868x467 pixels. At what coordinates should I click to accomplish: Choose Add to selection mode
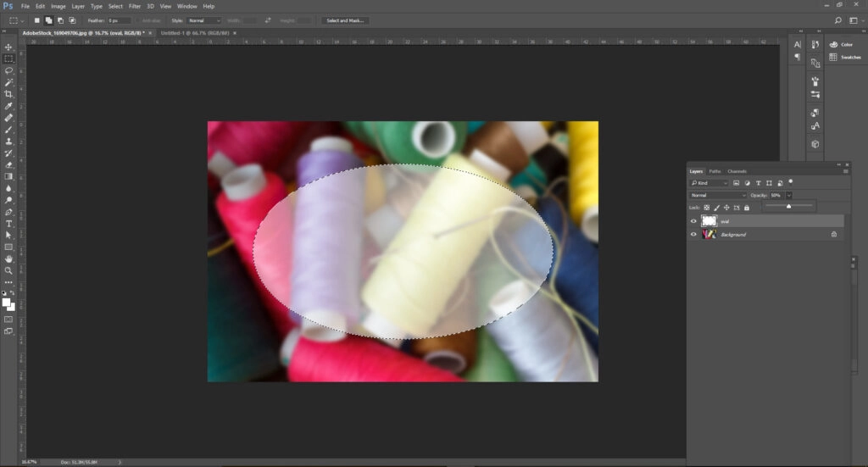[x=48, y=20]
